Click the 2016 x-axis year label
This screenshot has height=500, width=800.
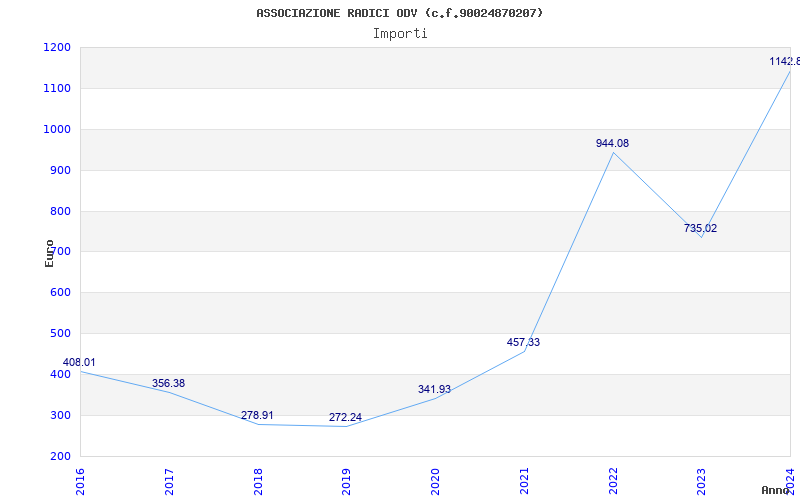pos(80,482)
